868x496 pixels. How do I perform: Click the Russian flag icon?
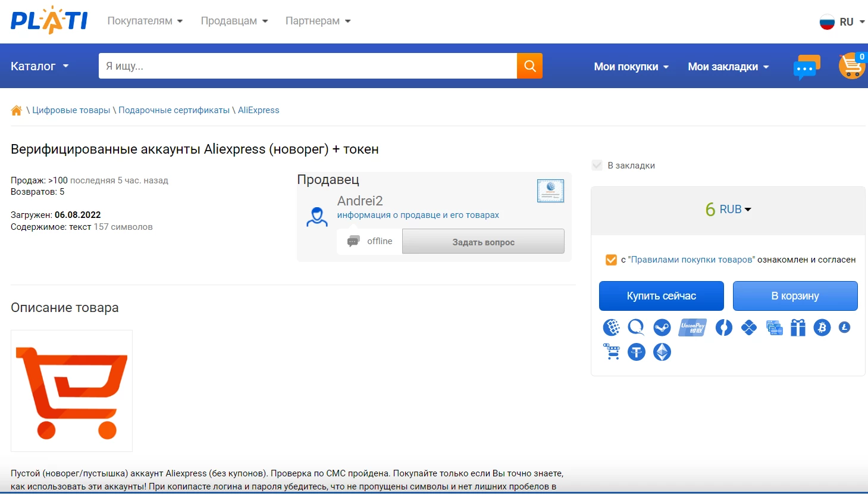pyautogui.click(x=827, y=21)
